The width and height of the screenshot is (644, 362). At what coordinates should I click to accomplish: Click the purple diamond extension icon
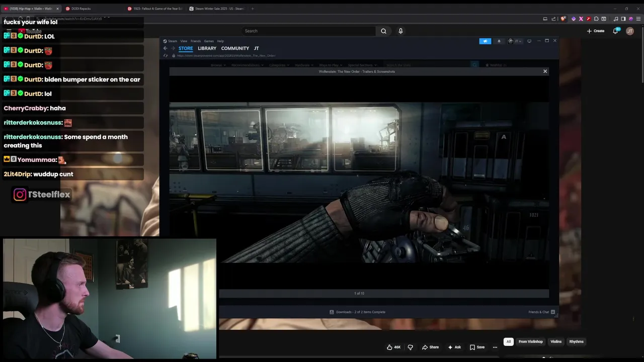tap(573, 19)
